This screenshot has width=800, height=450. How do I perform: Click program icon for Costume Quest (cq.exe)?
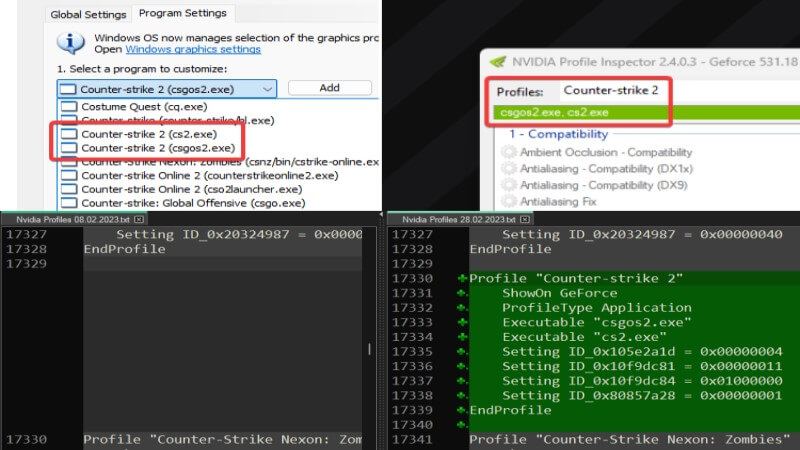coord(67,106)
